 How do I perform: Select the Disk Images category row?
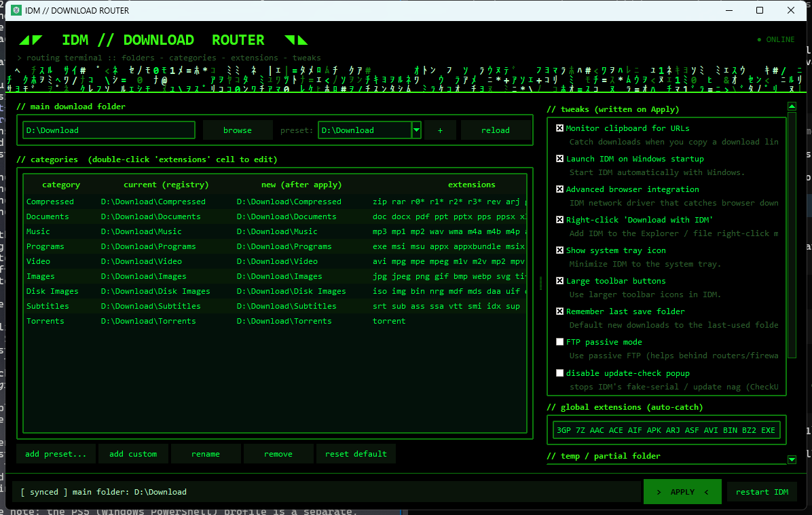click(x=275, y=291)
